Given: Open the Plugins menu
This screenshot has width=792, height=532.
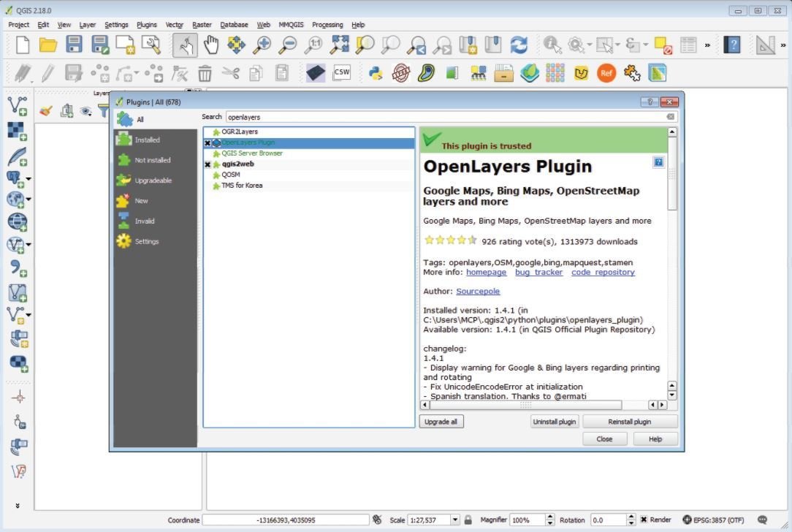Looking at the screenshot, I should pos(146,24).
